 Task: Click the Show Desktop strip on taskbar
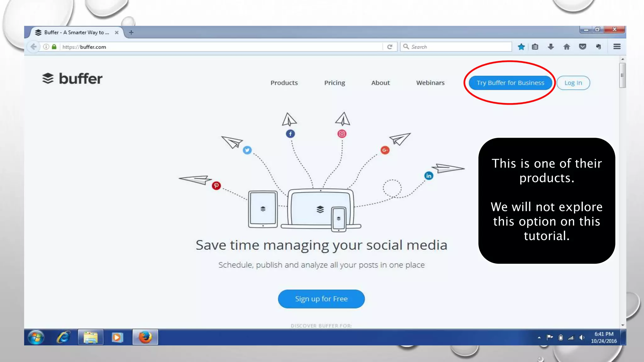click(623, 337)
